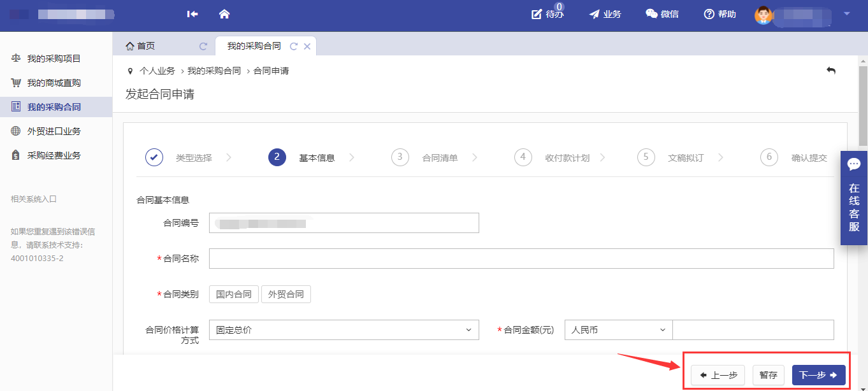868x391 pixels.
Task: Expand the 固定总价 pricing method dropdown
Action: (x=344, y=330)
